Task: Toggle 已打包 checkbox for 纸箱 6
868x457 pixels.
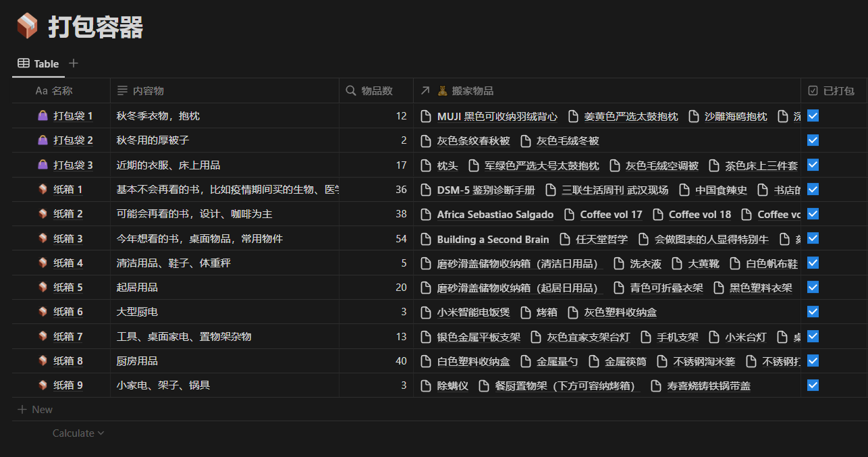Action: [813, 311]
